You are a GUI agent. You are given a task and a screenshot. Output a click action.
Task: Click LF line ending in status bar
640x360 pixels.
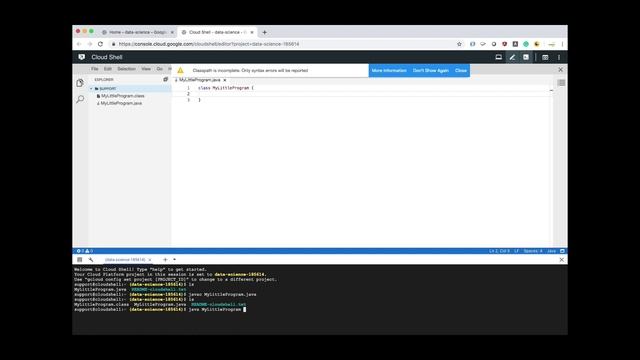click(x=516, y=251)
